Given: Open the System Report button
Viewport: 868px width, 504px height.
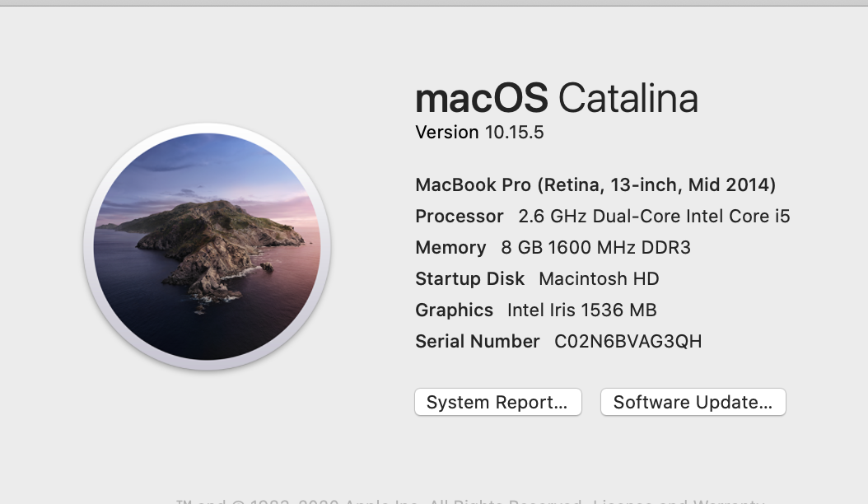Looking at the screenshot, I should pyautogui.click(x=497, y=402).
